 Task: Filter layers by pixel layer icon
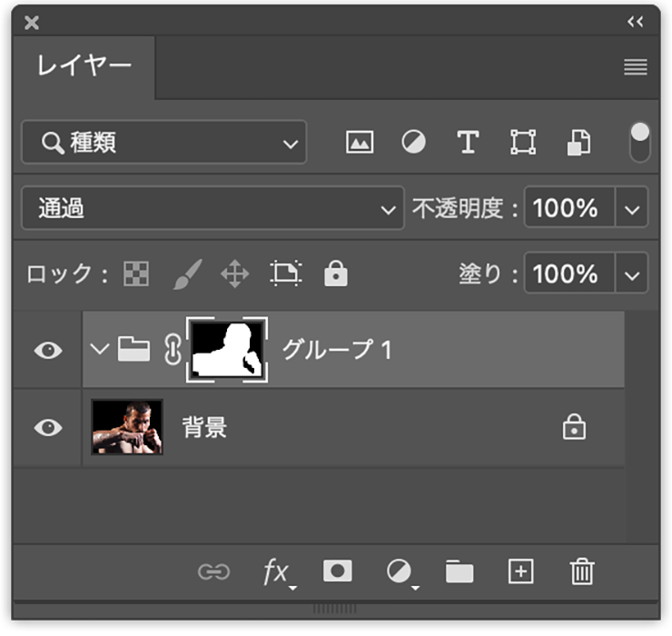(x=360, y=143)
